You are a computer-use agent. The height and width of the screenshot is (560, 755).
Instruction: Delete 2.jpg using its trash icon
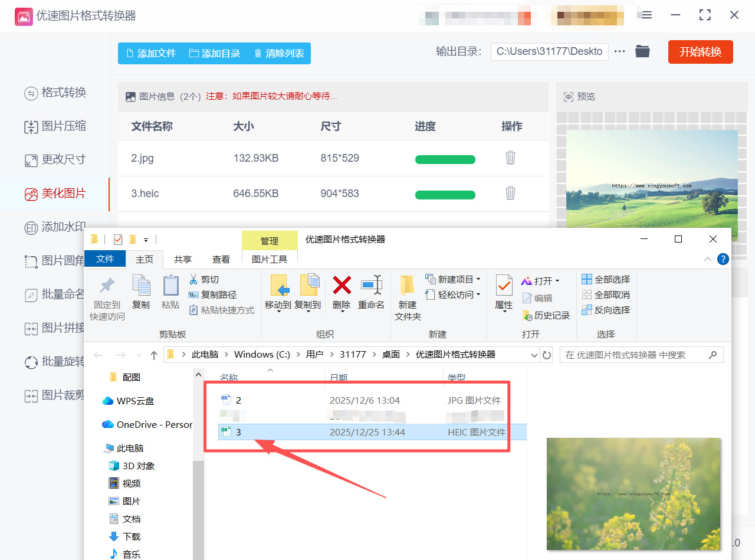tap(510, 158)
